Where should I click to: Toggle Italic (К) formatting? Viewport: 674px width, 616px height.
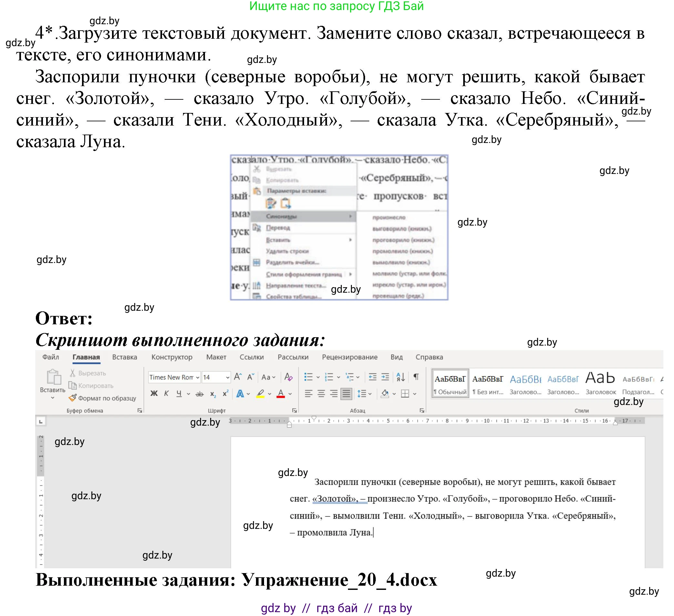[x=167, y=394]
